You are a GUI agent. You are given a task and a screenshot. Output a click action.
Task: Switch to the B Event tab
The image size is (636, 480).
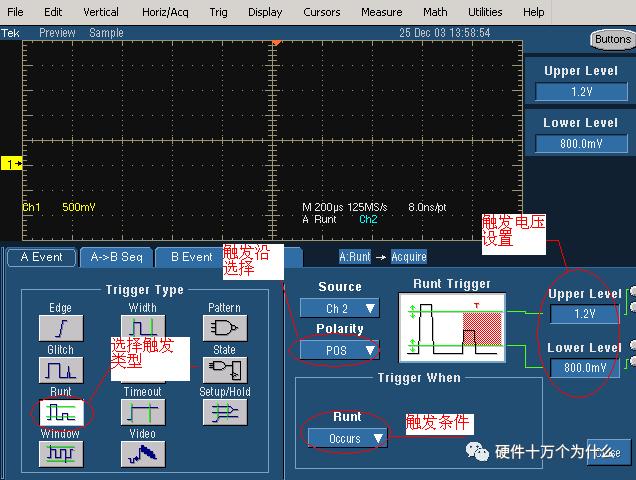[x=191, y=257]
